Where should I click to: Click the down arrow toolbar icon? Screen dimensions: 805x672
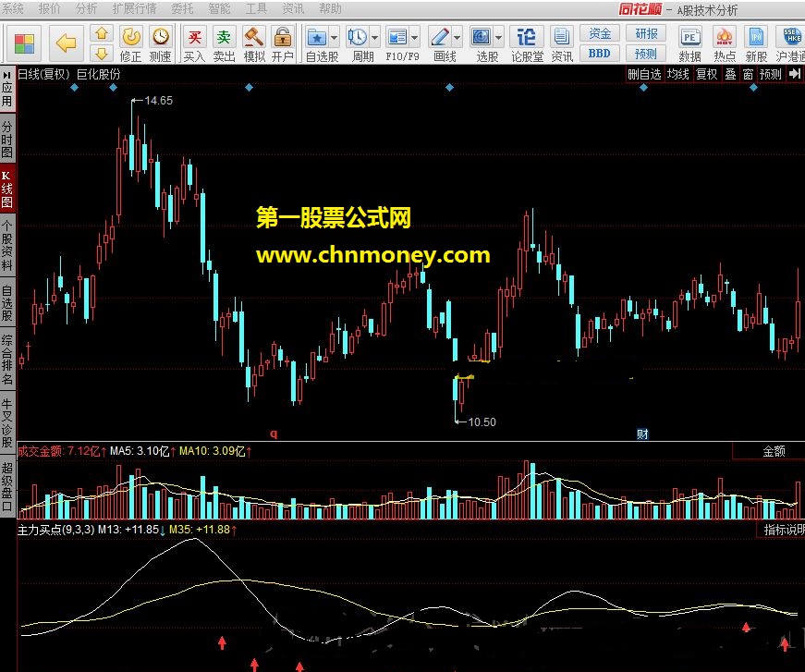102,53
